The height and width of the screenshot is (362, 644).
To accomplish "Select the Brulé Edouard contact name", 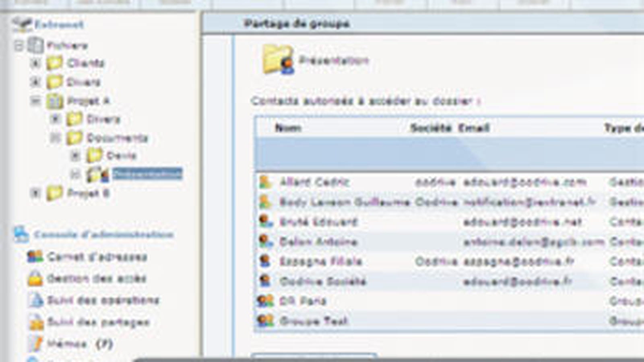I will coord(318,222).
